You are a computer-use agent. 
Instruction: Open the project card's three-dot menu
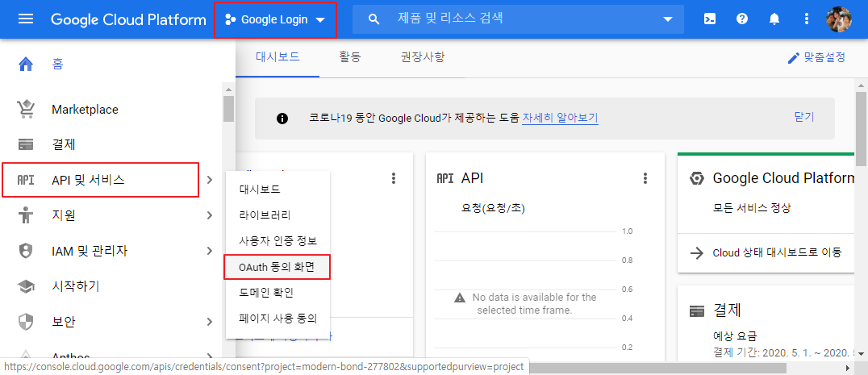point(394,178)
